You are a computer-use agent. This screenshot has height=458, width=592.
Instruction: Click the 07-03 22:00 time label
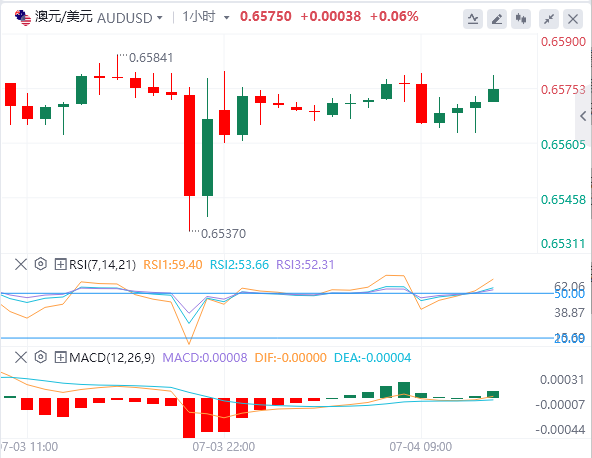point(224,447)
